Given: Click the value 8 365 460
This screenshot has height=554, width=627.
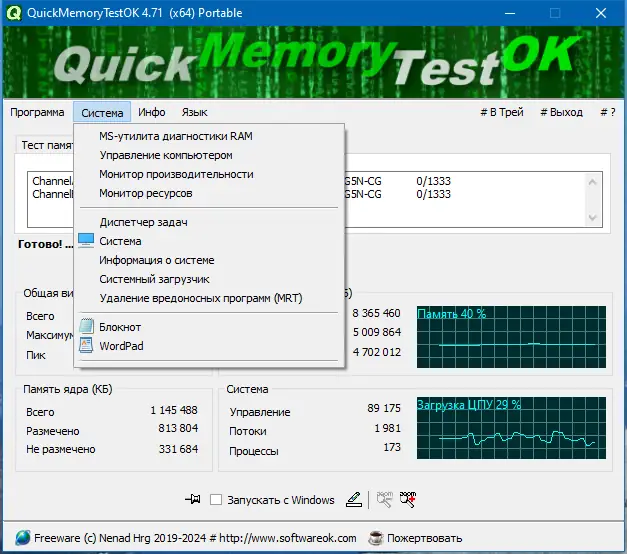Looking at the screenshot, I should tap(376, 313).
